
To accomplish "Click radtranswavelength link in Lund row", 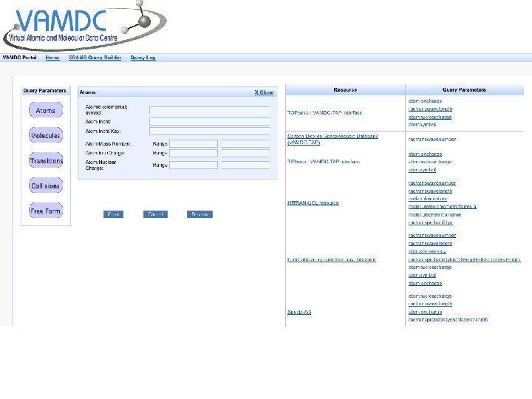I will tap(430, 244).
